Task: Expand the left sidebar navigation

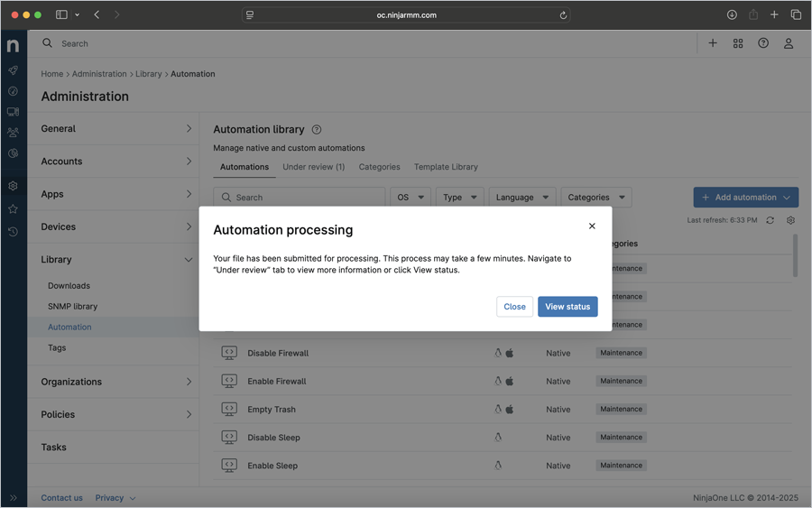Action: point(13,498)
